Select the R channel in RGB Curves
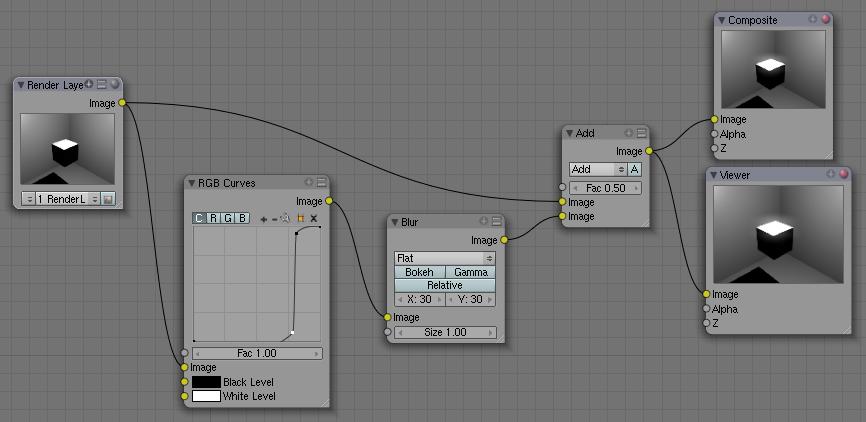This screenshot has width=866, height=422. click(213, 218)
